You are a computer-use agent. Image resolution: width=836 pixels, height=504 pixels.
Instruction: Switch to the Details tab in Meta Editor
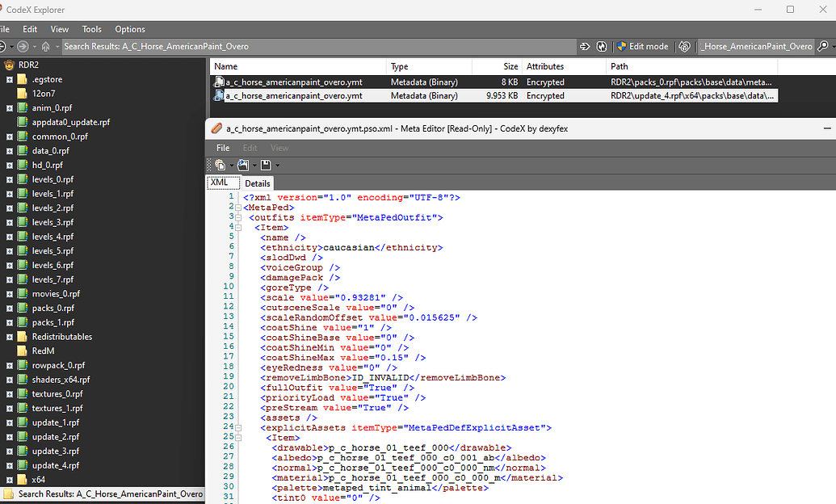257,183
